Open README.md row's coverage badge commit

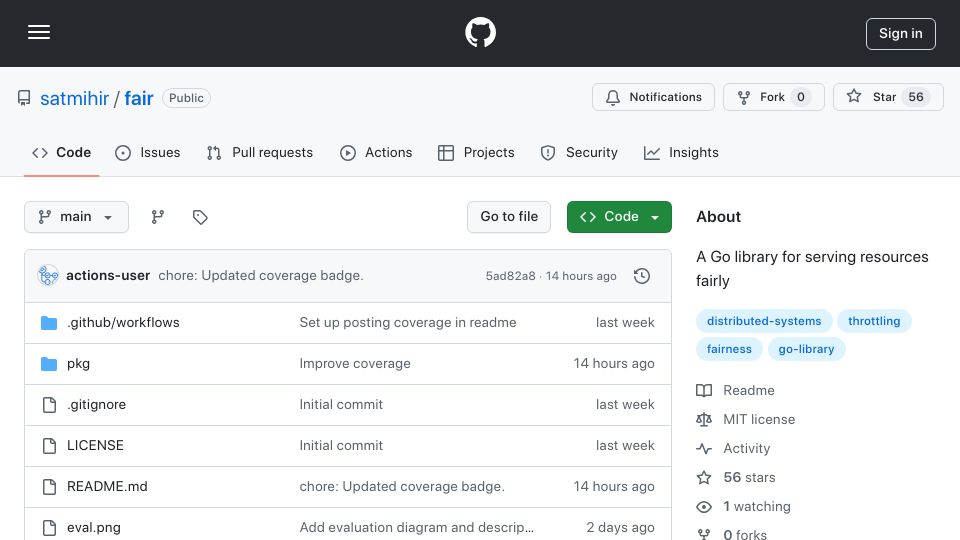coord(402,487)
